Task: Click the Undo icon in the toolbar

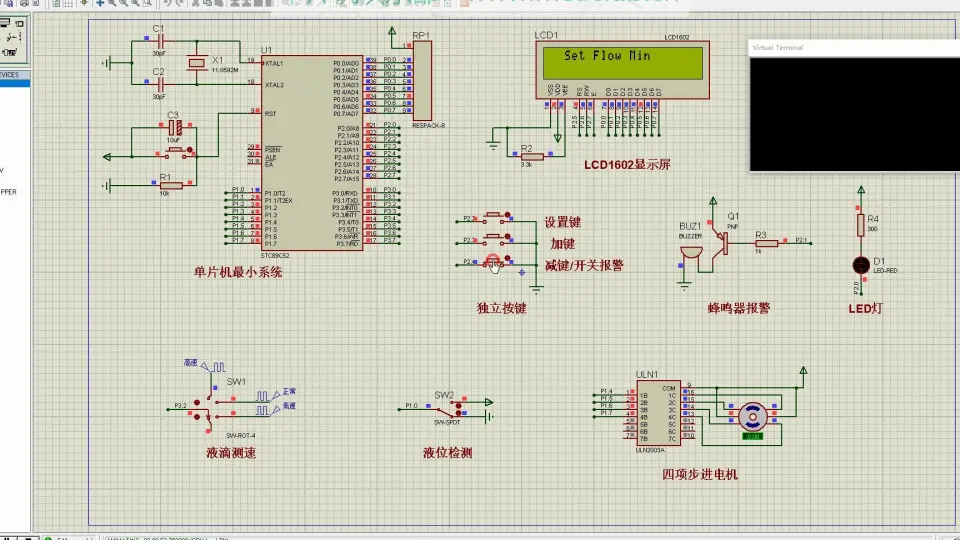Action: coord(167,3)
